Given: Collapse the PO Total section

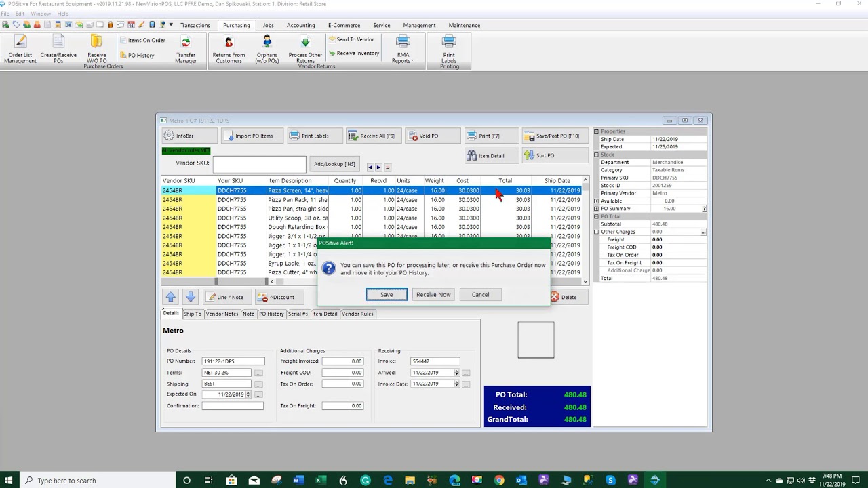Looking at the screenshot, I should coord(597,216).
